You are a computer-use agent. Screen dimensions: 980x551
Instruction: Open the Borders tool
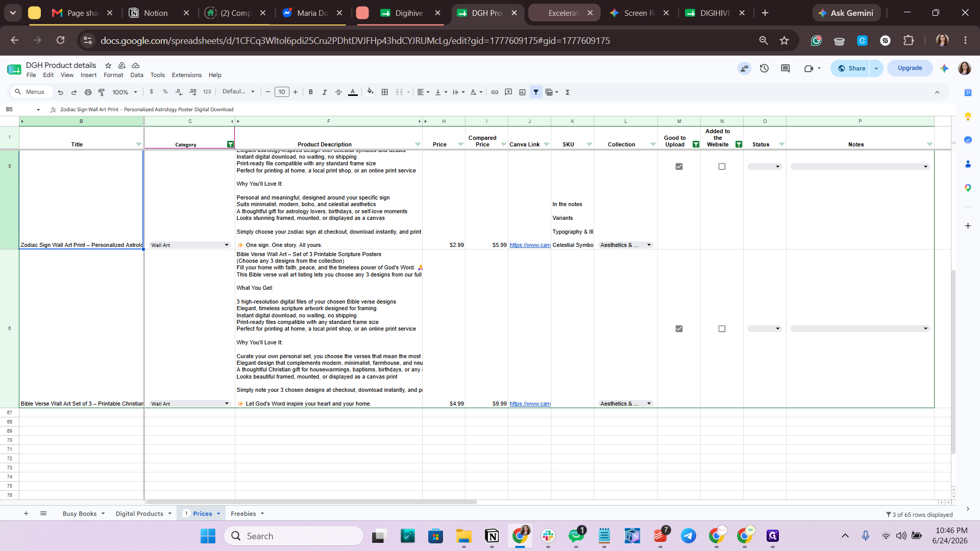click(385, 92)
